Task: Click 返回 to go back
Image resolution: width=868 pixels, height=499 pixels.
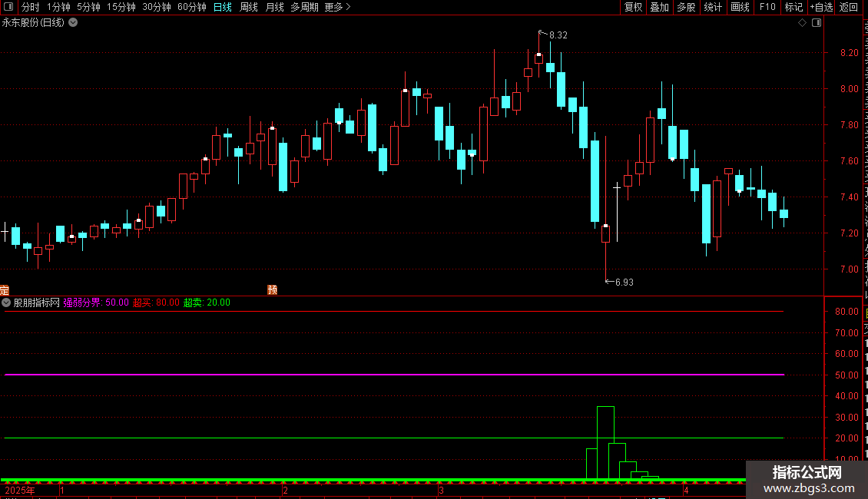Action: 849,7
